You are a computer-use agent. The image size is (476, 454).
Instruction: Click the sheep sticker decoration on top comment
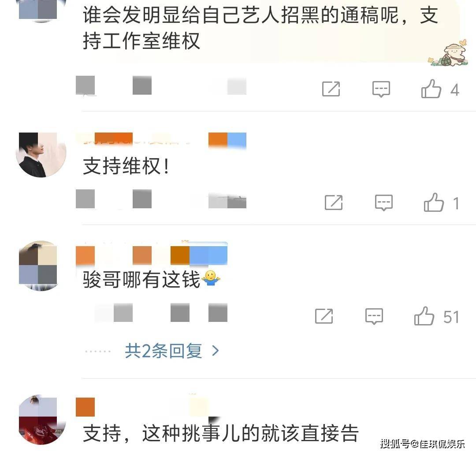pos(449,54)
